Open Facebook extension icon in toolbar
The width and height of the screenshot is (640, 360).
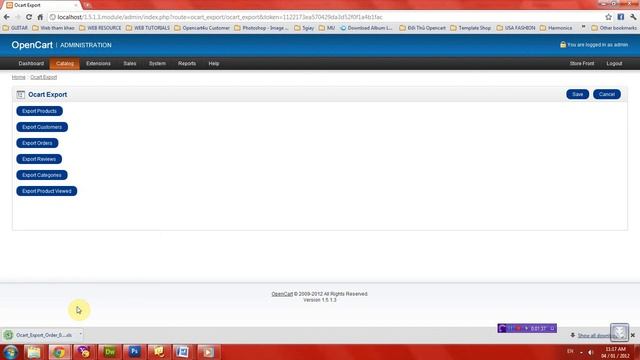click(x=620, y=17)
